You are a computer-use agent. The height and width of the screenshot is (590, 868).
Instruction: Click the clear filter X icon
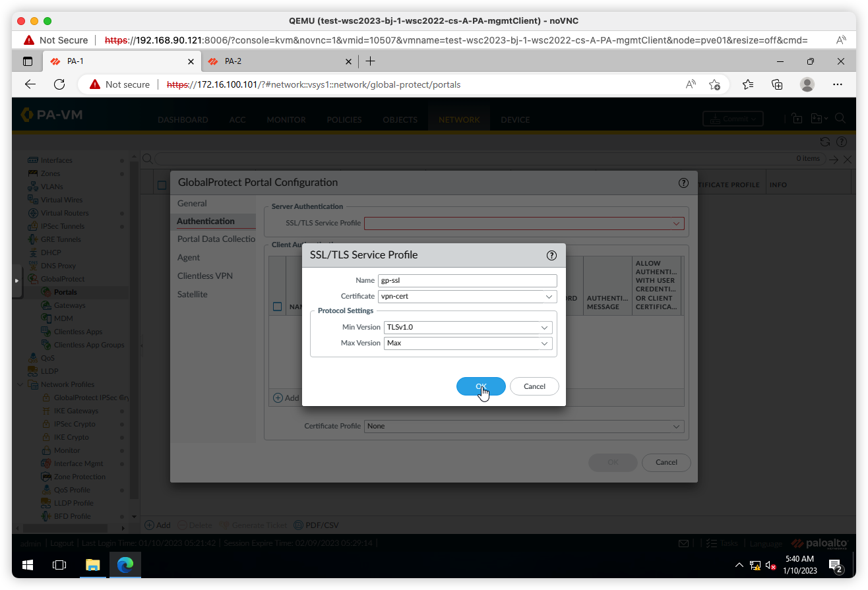[x=848, y=159]
